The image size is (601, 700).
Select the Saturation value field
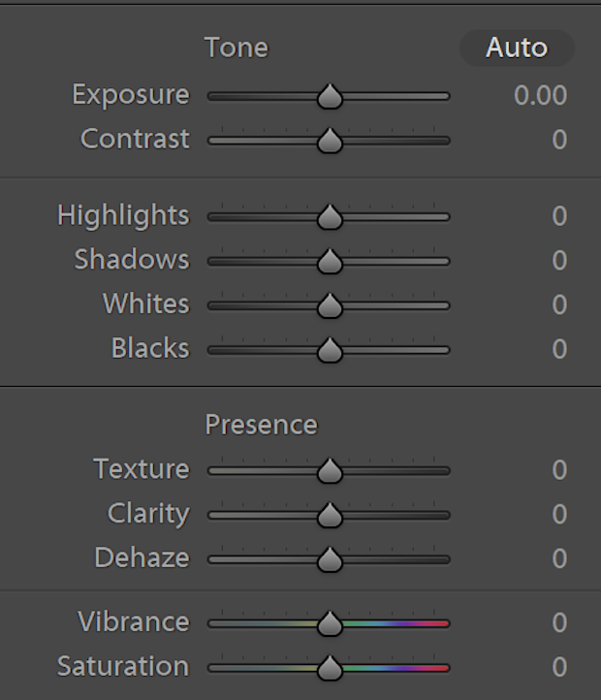point(559,667)
